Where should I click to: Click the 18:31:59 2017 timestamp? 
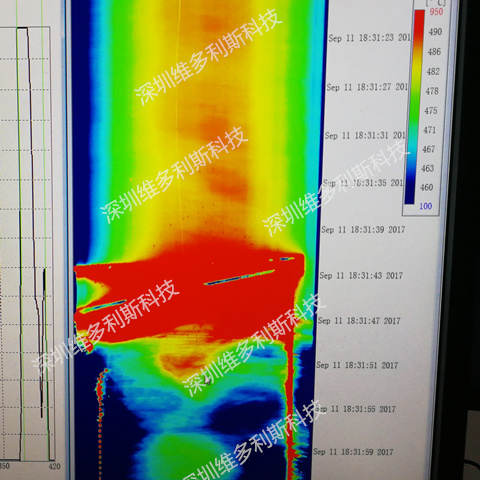353,452
